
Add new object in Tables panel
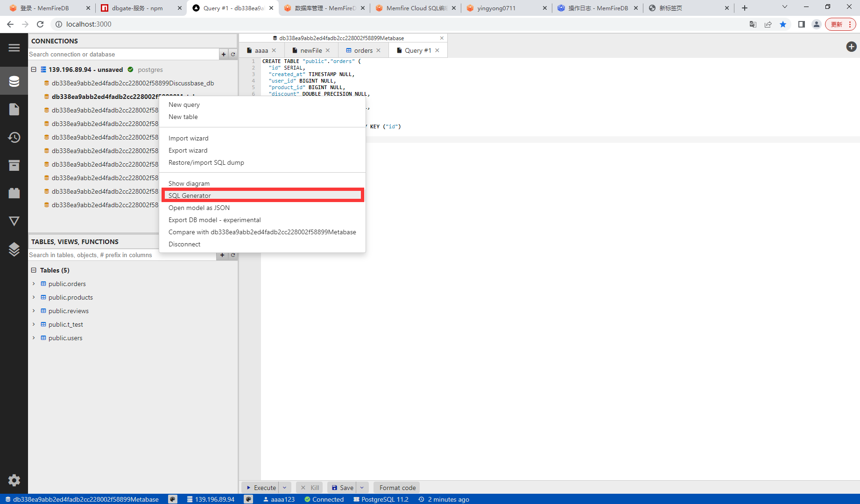point(222,255)
